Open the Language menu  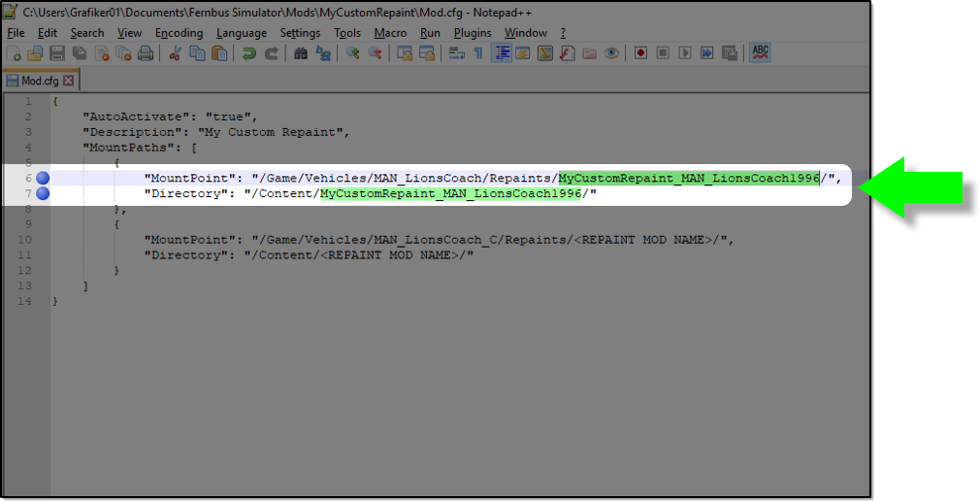242,32
